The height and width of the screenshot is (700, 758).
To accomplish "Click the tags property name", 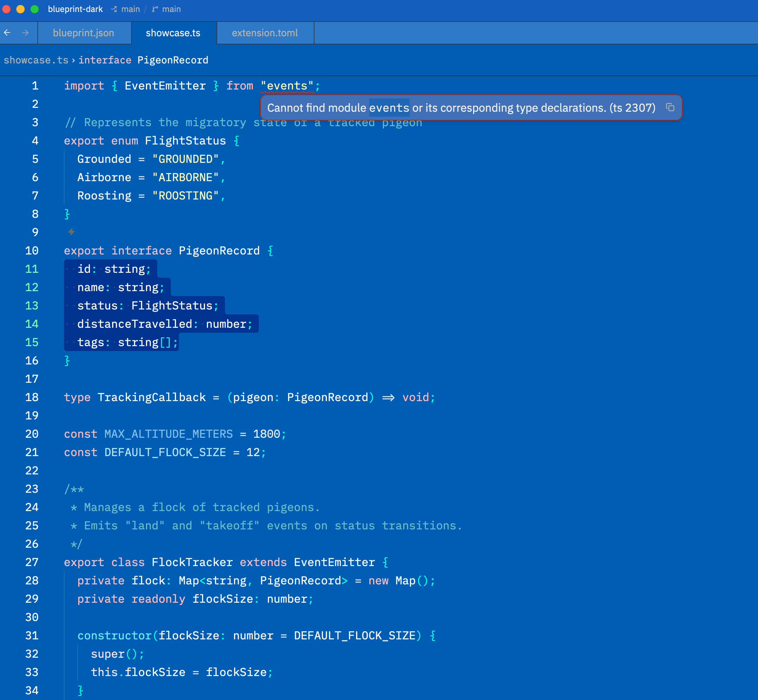I will coord(91,343).
